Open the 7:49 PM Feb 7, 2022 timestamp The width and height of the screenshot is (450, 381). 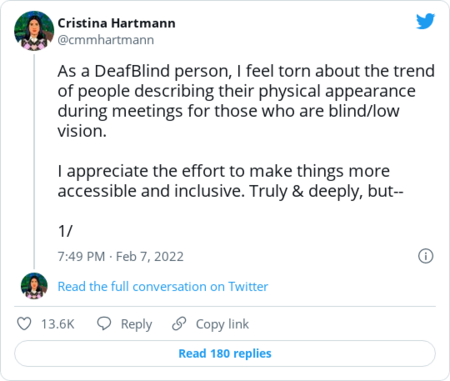coord(120,256)
